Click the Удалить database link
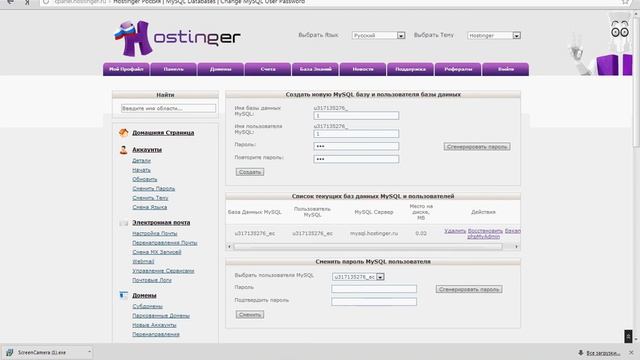 coord(455,231)
